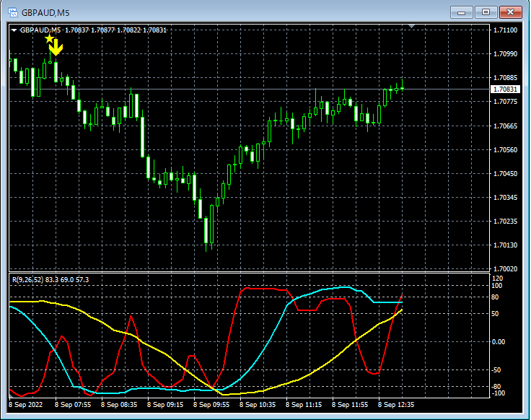Select the R(9,26,52) indicator label
This screenshot has width=531, height=420.
point(51,280)
